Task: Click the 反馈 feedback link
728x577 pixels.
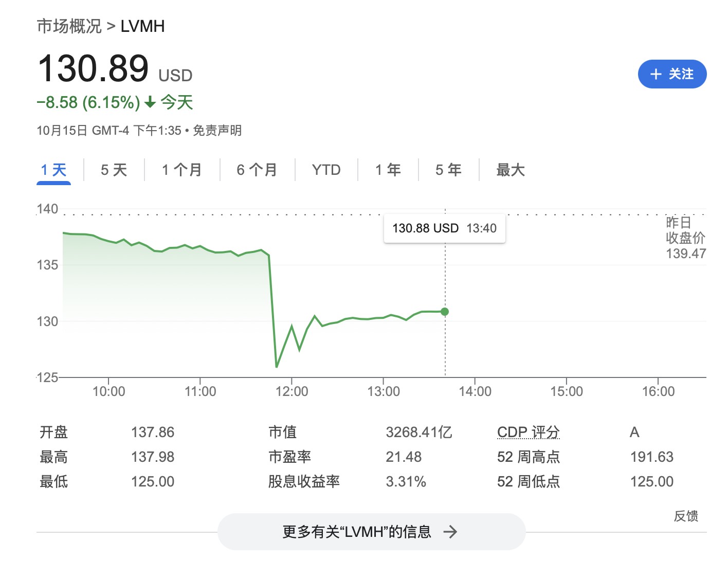Action: click(686, 516)
